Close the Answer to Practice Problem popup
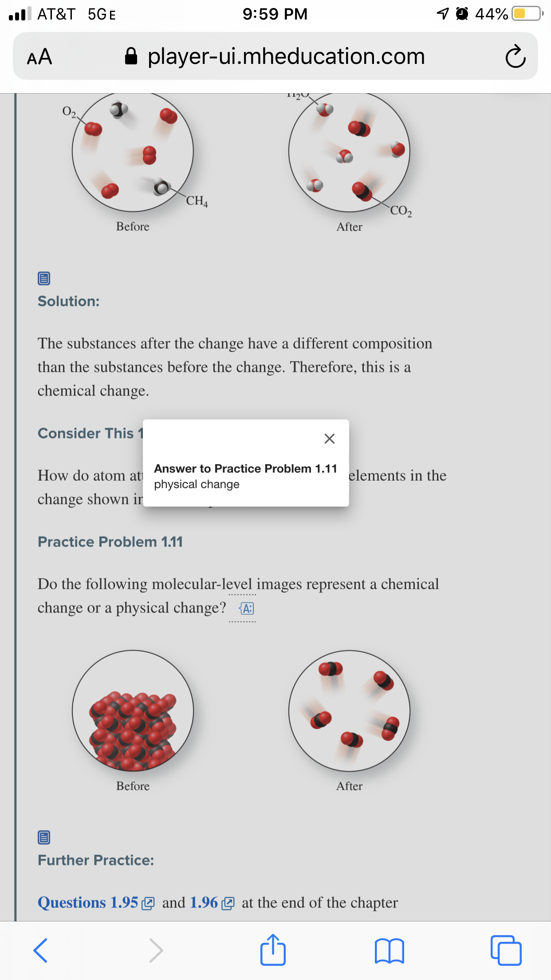Screen dimensions: 551x980 coord(329,439)
